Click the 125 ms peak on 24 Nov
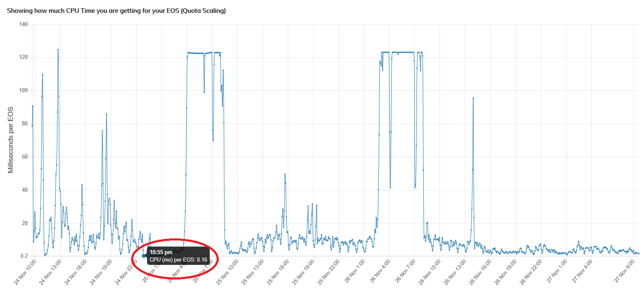The image size is (644, 289). (58, 49)
